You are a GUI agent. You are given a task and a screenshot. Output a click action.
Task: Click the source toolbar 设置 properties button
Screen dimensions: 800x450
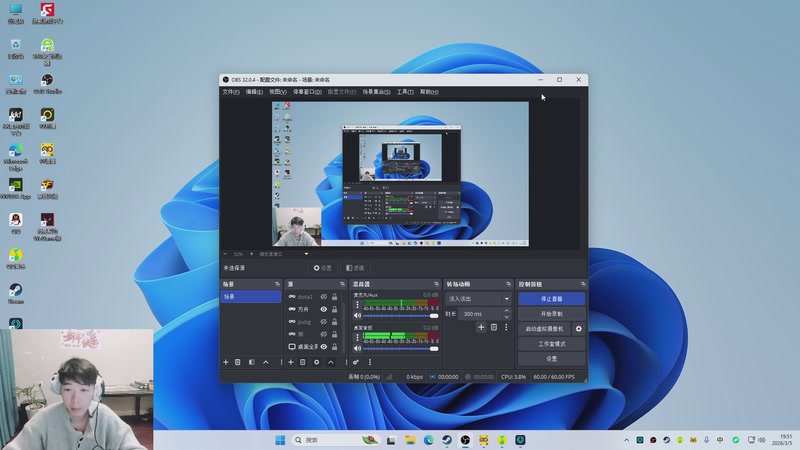coord(322,268)
